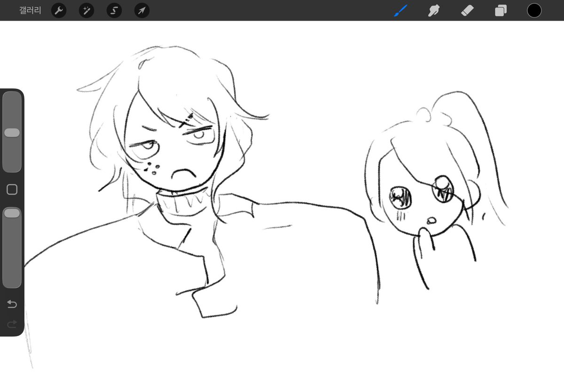This screenshot has height=392, width=564.
Task: Adjust the brush size slider
Action: (12, 132)
